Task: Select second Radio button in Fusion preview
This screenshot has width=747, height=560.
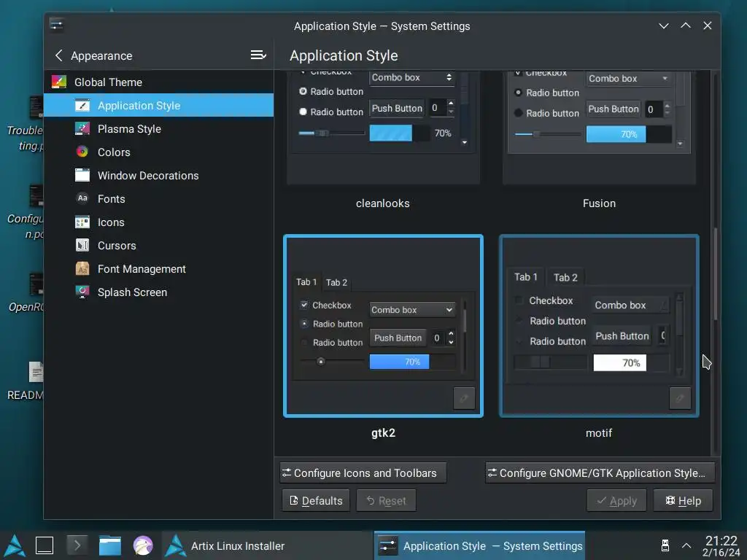Action: tap(519, 113)
